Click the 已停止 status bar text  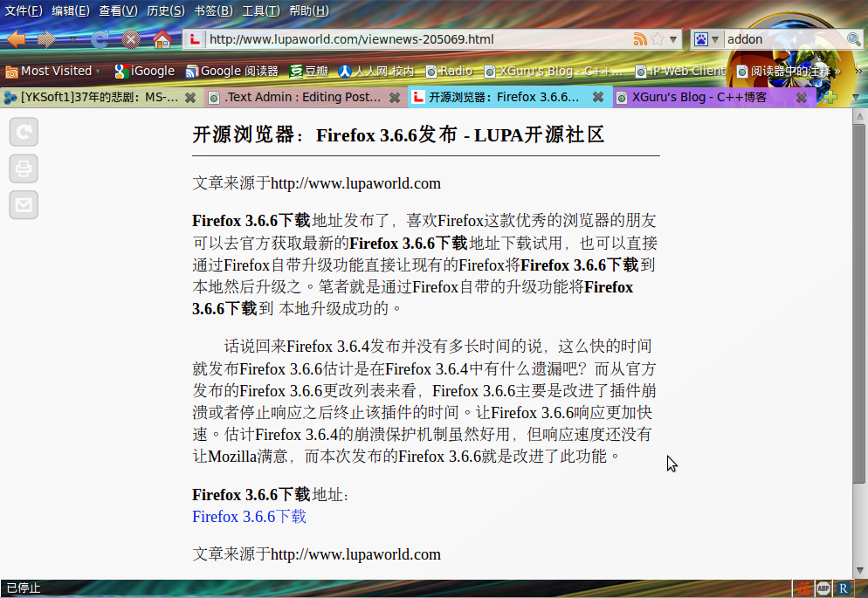(24, 588)
